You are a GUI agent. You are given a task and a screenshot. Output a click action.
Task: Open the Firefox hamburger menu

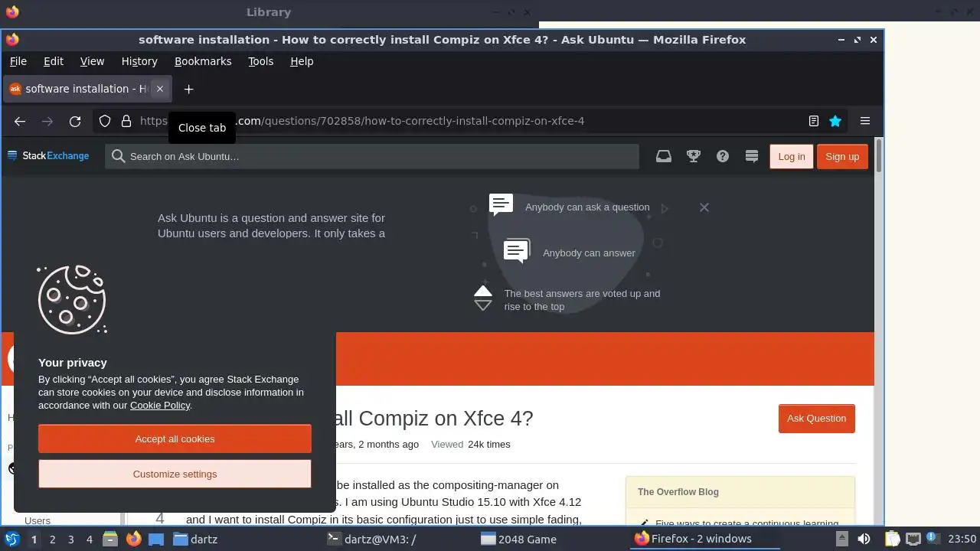click(x=865, y=121)
